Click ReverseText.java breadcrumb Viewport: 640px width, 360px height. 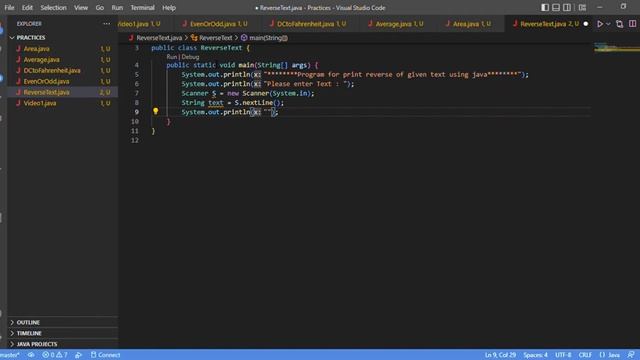156,38
